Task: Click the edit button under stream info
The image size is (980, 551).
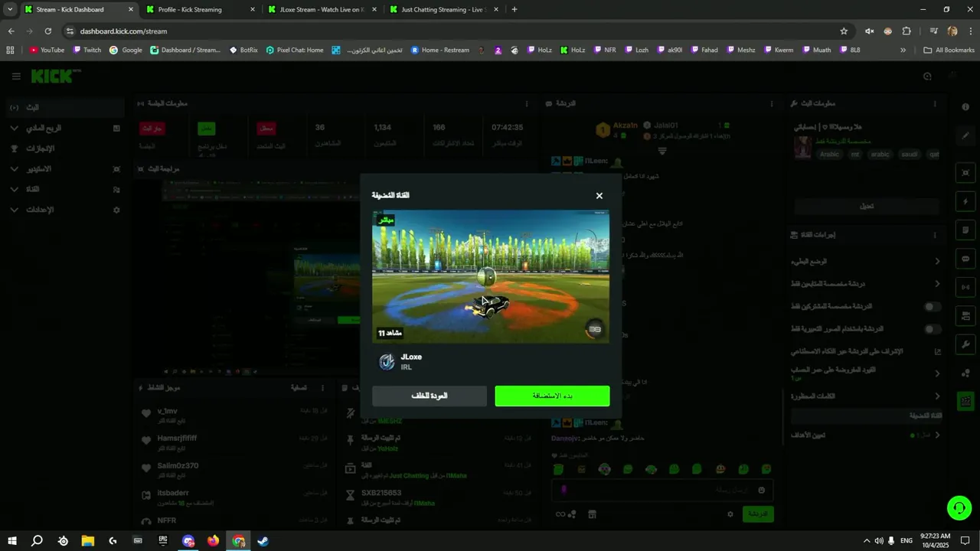Action: click(x=867, y=206)
